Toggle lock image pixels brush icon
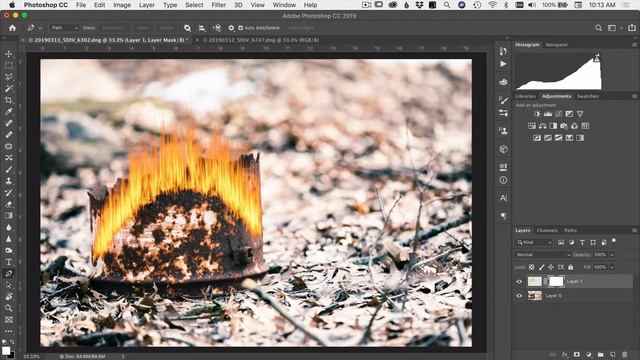Viewport: 640px width, 360px height. [541, 267]
